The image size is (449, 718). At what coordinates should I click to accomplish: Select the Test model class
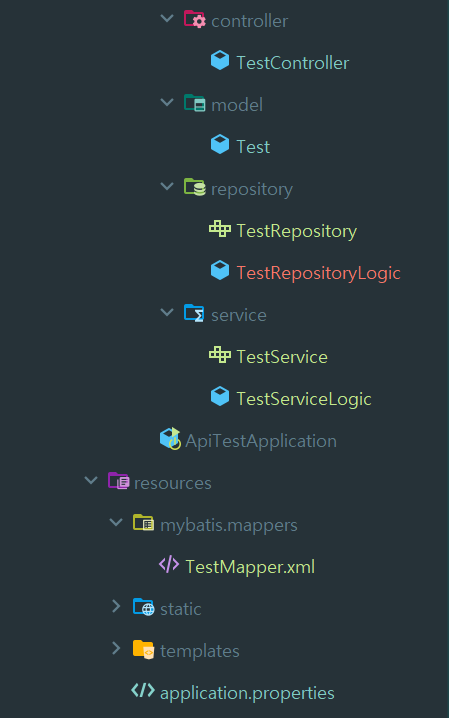click(253, 147)
